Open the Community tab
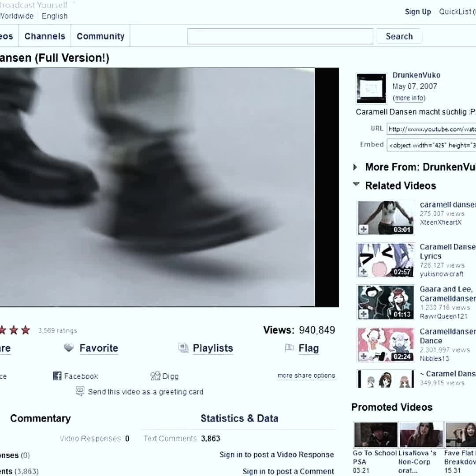This screenshot has width=476, height=476. (x=100, y=36)
